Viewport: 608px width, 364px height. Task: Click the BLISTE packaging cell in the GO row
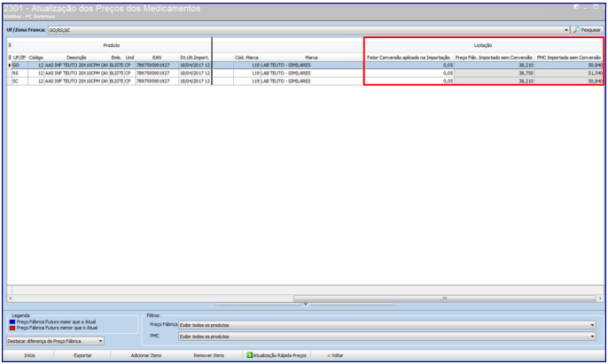(x=116, y=66)
